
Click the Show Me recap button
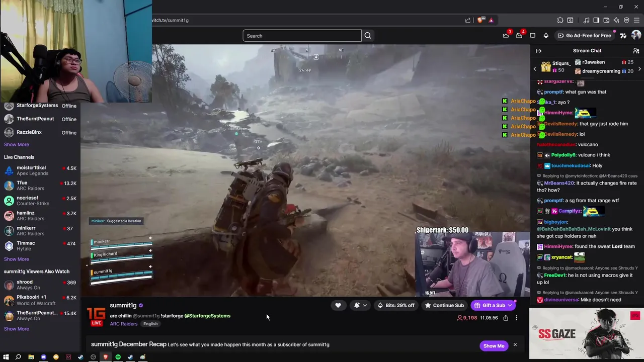494,346
